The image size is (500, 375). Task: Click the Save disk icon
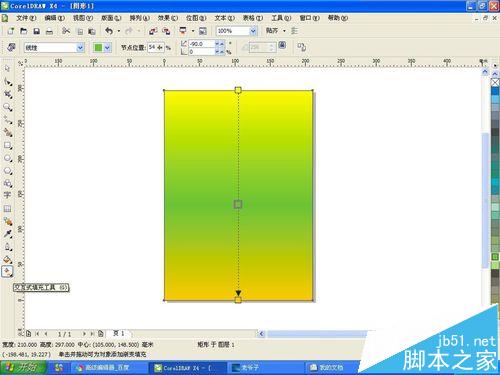click(37, 31)
